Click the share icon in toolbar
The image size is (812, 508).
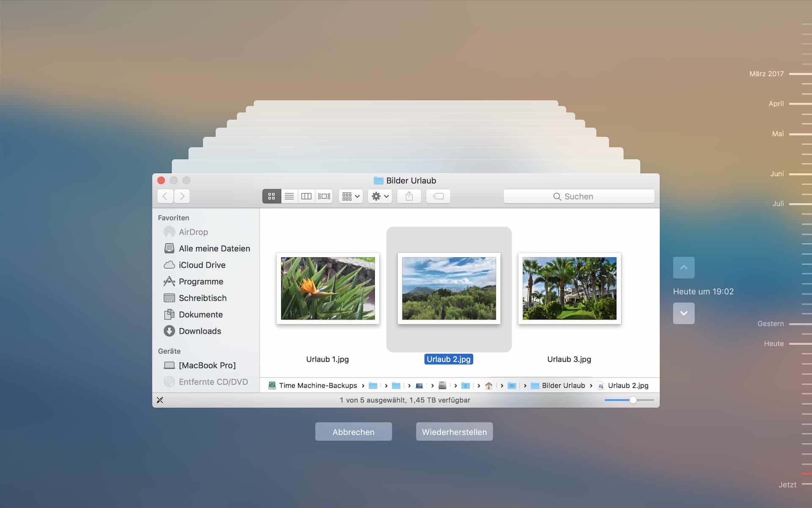[409, 196]
